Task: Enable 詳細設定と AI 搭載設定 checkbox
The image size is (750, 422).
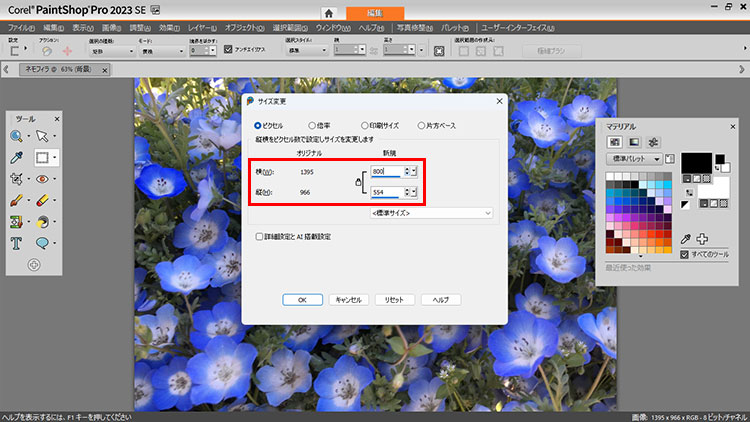Action: click(259, 237)
